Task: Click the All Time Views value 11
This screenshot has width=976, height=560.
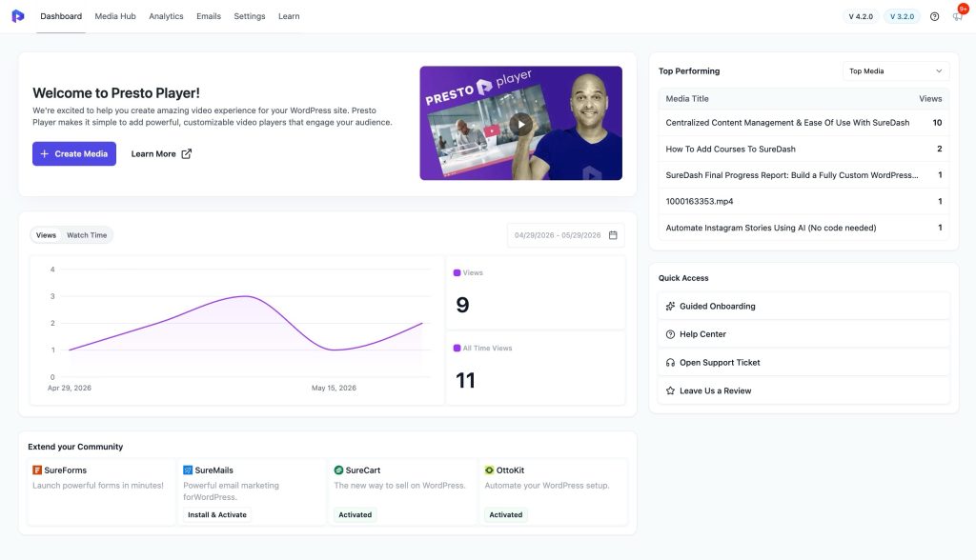Action: click(465, 380)
